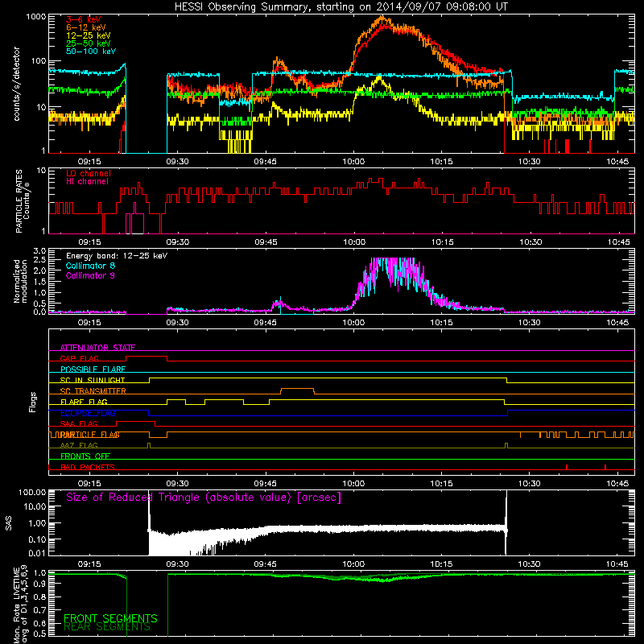The height and width of the screenshot is (644, 644).
Task: Select the orange '6-12 keV' legend label
Action: (x=86, y=27)
